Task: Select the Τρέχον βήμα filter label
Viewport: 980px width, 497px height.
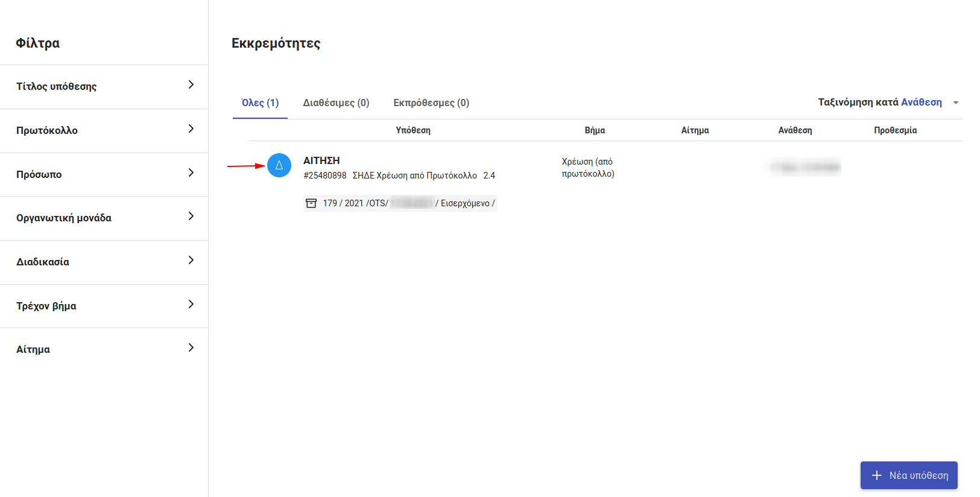Action: click(46, 306)
